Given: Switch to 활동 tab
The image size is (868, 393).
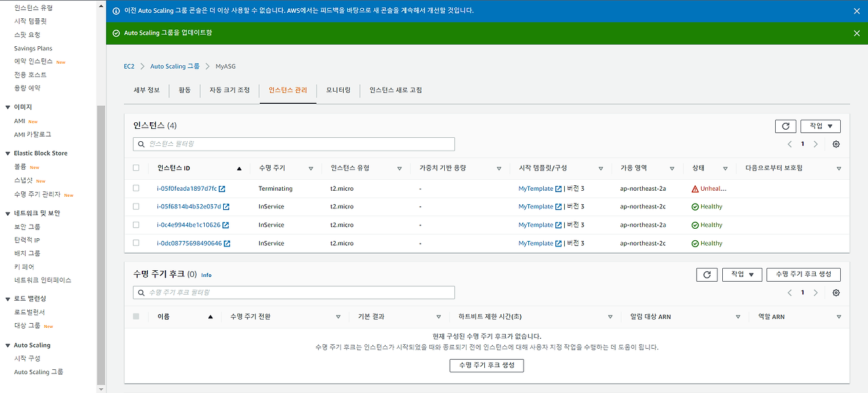Looking at the screenshot, I should pos(184,90).
